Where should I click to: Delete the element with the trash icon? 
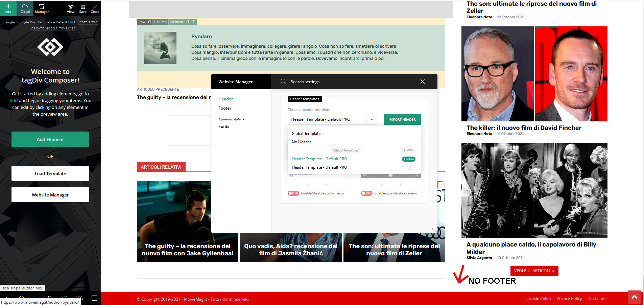[194, 22]
